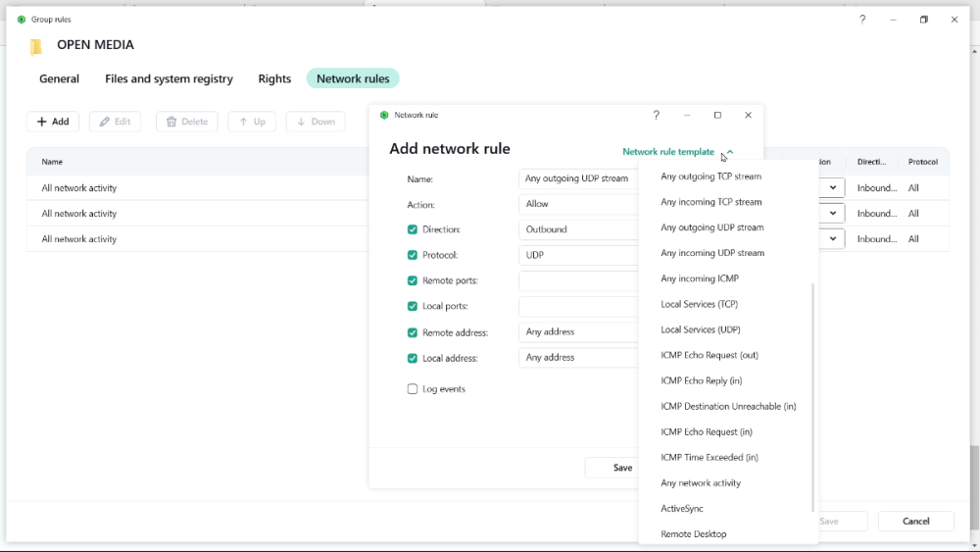Select Remote Desktop template
The height and width of the screenshot is (552, 980).
pos(693,534)
